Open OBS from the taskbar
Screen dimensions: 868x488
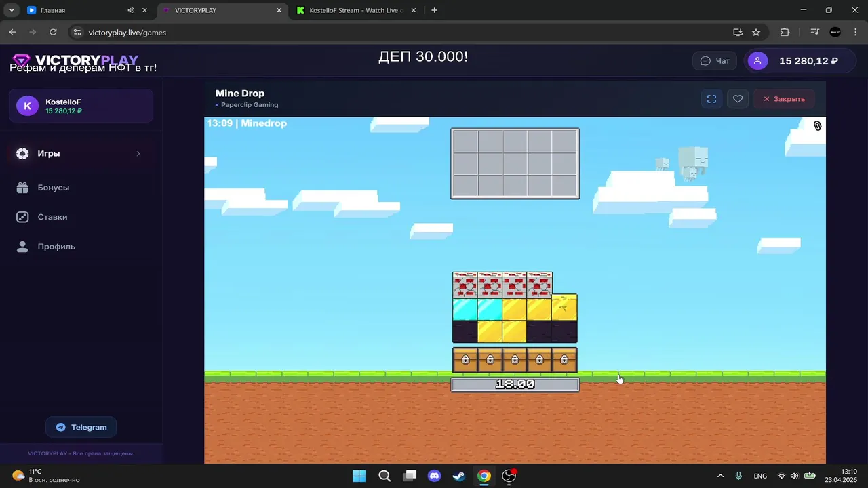509,476
